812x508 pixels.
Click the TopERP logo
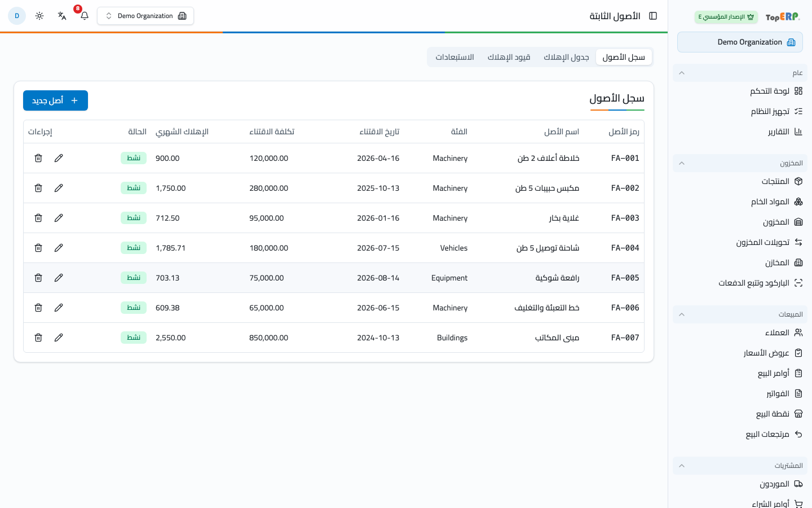click(783, 17)
